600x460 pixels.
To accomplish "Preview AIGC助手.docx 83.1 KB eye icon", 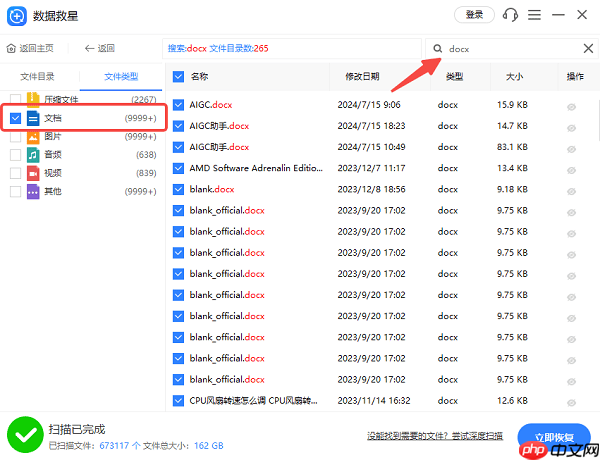I will pyautogui.click(x=571, y=149).
